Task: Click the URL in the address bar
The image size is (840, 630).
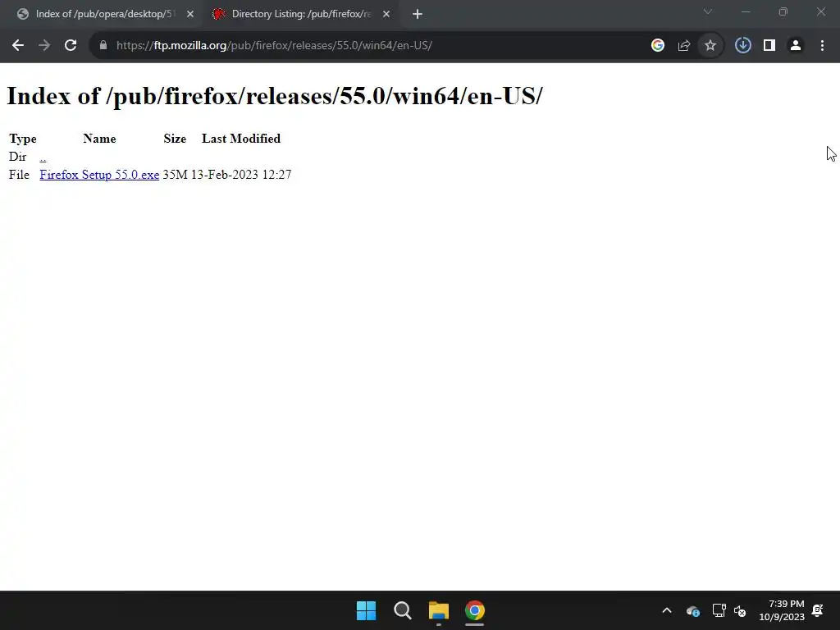Action: point(274,46)
